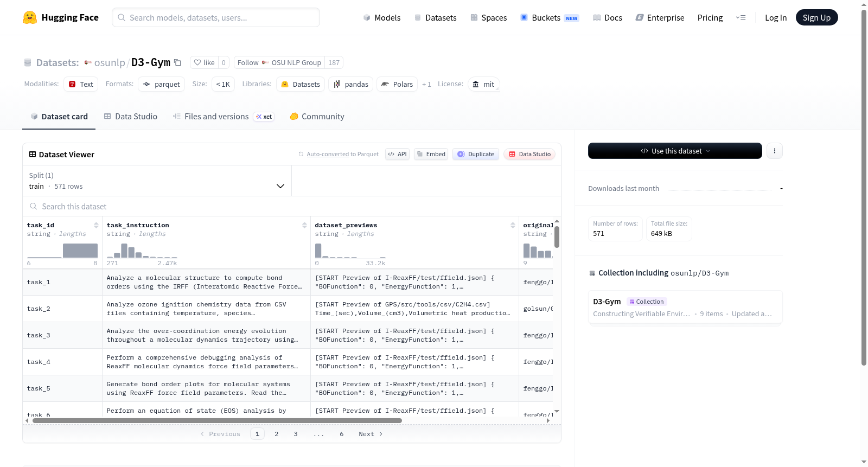Click the 'Analyze ozone ignition chemistry' instruction cell

(x=206, y=309)
